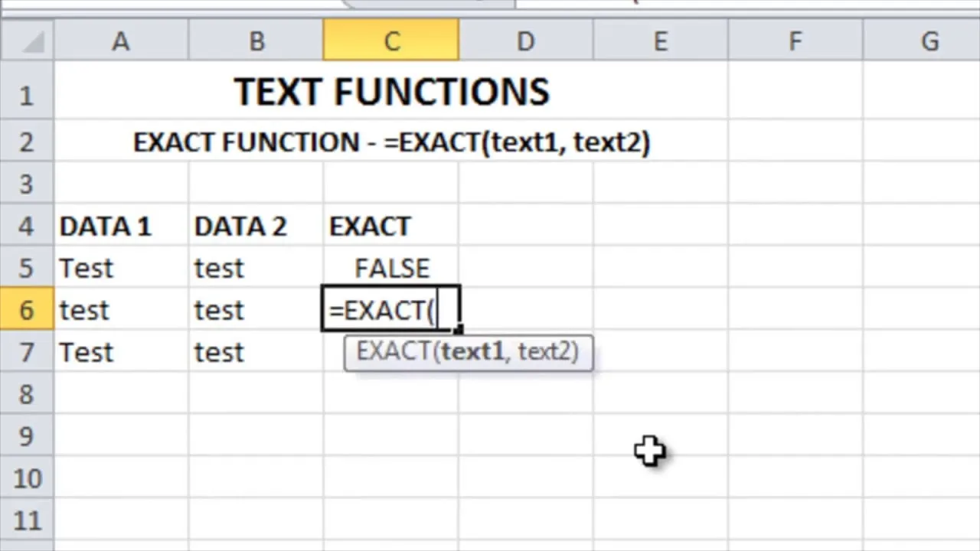Click the fill handle of cell C6
This screenshot has height=551, width=980.
[x=459, y=330]
